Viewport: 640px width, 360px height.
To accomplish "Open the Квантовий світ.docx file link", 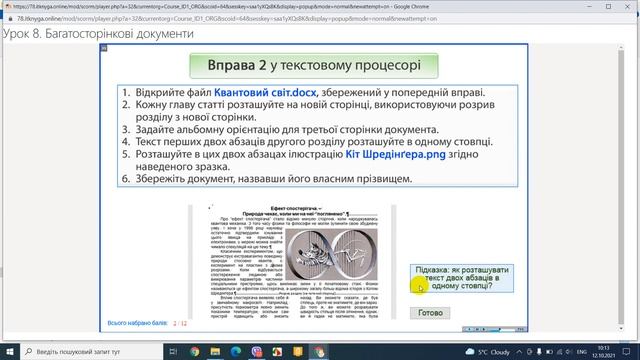I will coord(265,93).
